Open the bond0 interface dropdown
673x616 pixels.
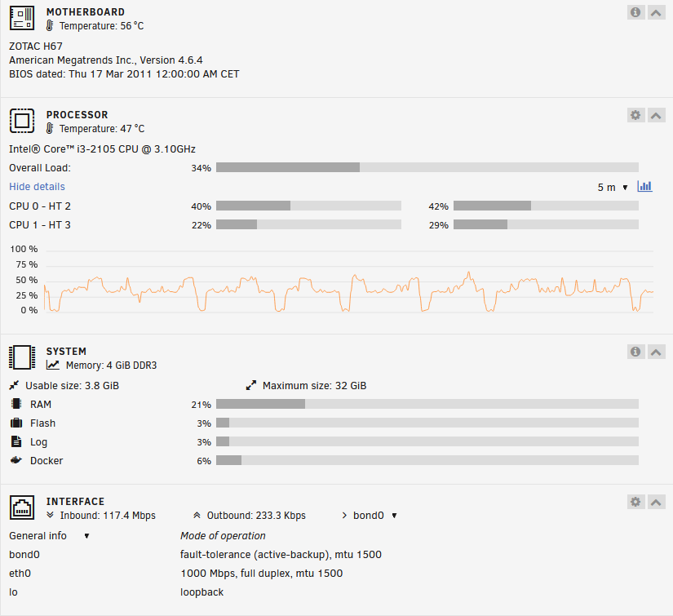(374, 516)
